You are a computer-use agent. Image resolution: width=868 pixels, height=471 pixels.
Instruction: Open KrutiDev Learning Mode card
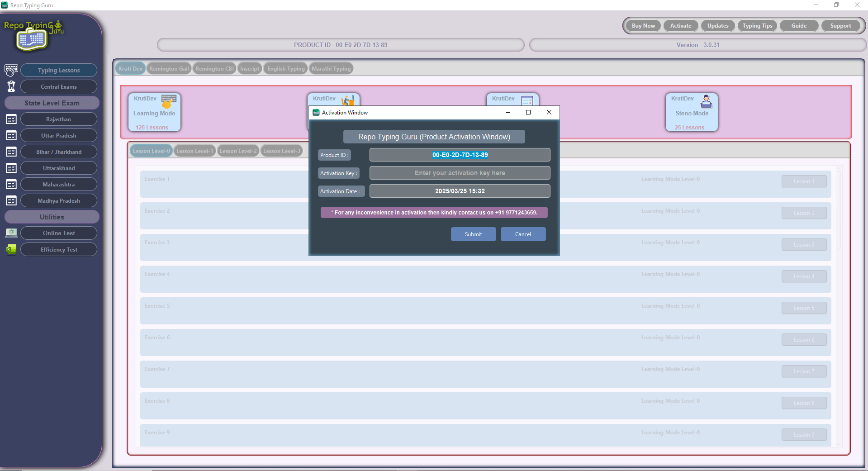[x=154, y=112]
